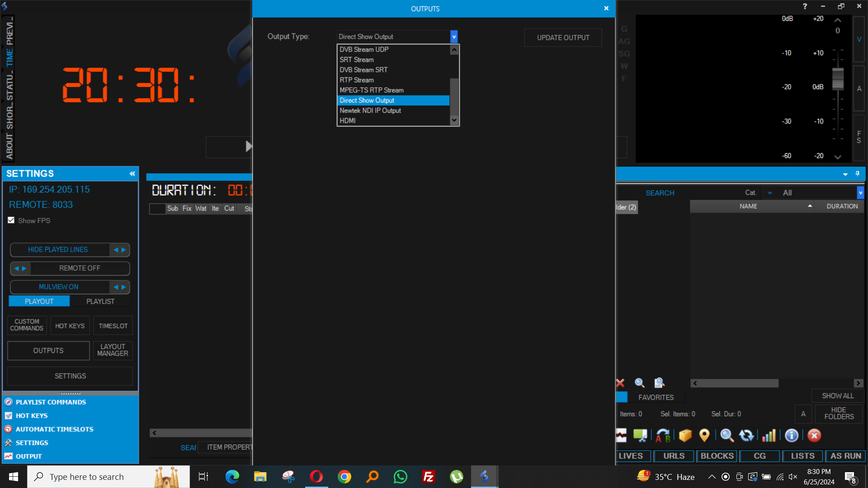Image resolution: width=868 pixels, height=488 pixels.
Task: Switch to the PLAYLIST tab
Action: 100,301
